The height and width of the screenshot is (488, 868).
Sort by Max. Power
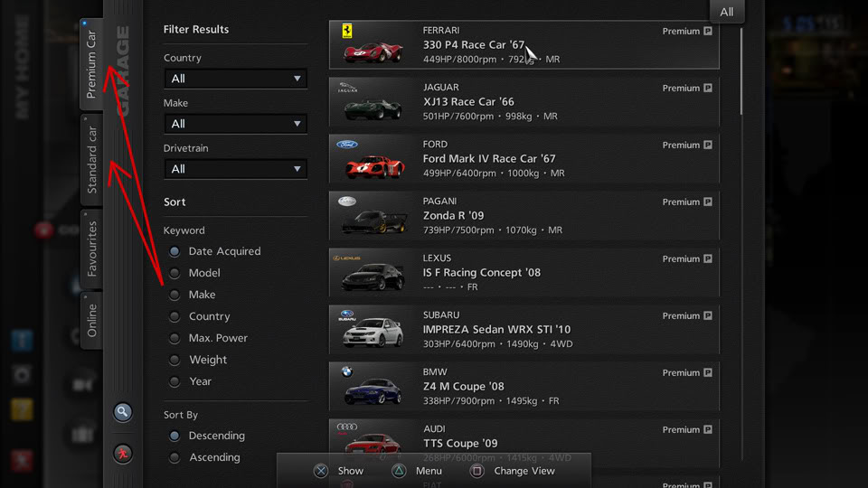coord(175,338)
